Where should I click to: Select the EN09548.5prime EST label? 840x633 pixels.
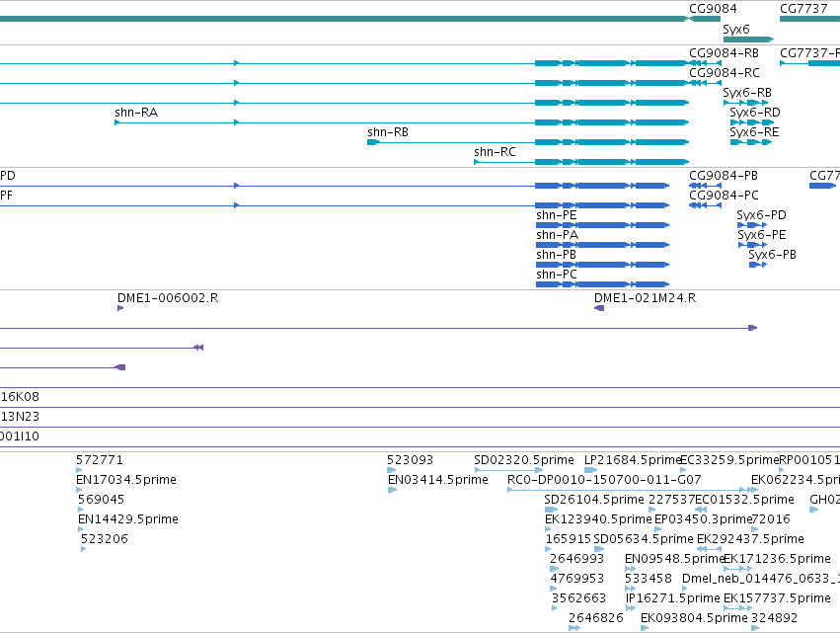tap(675, 560)
